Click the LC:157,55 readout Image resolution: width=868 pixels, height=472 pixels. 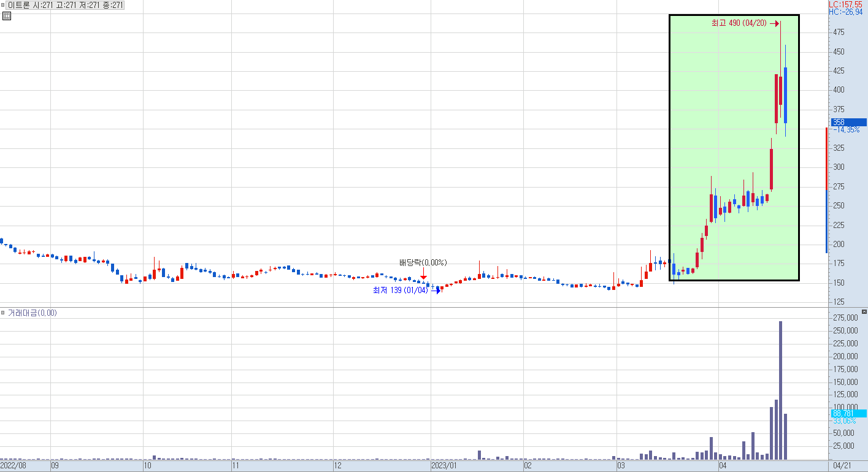point(845,4)
